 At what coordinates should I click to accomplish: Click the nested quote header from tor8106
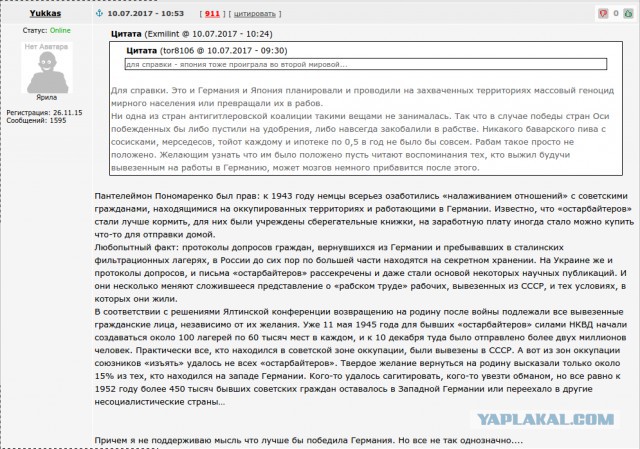[x=207, y=51]
